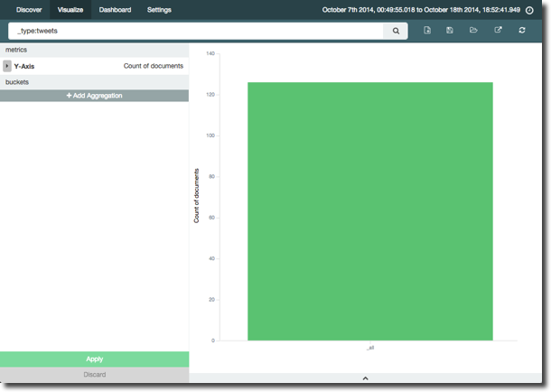Discard the pending changes
The width and height of the screenshot is (551, 392).
coord(94,374)
